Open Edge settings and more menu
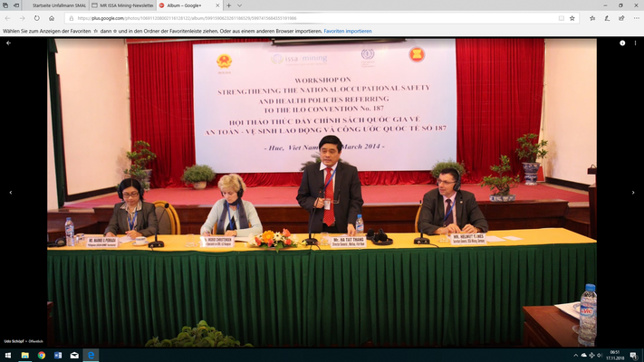Viewport: 644px width, 362px height. [636, 18]
